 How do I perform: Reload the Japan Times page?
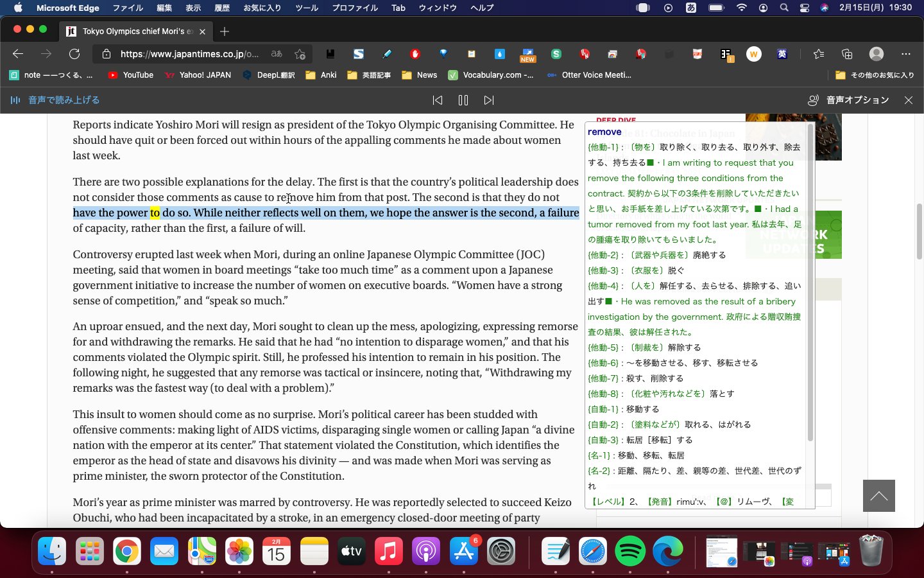coord(74,54)
